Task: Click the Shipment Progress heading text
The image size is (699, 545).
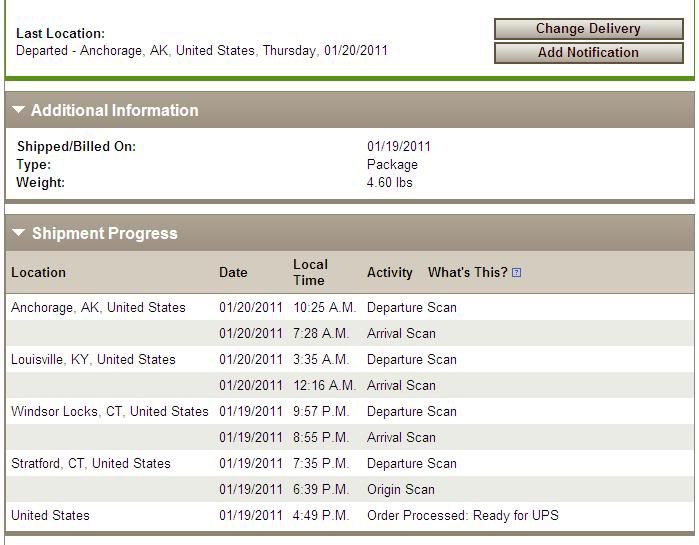Action: tap(104, 233)
